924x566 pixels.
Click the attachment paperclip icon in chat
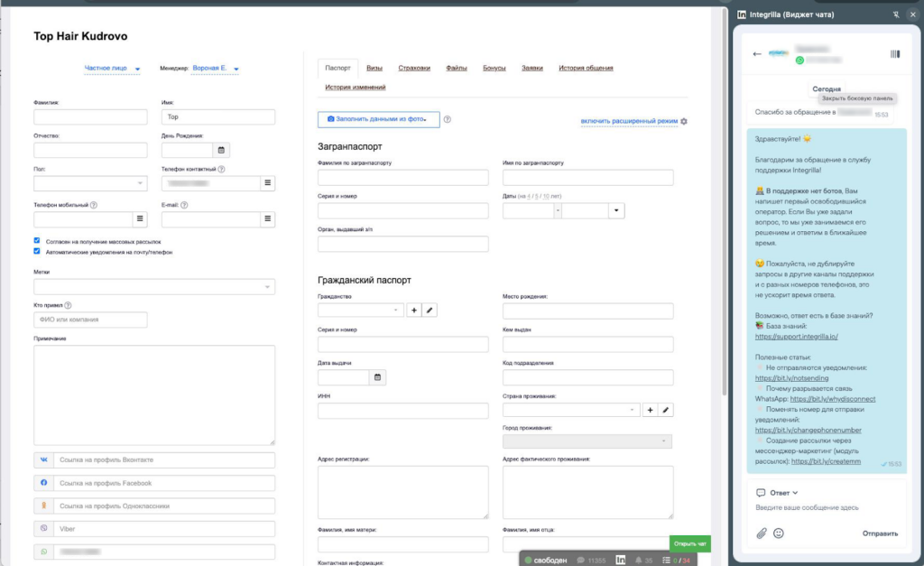click(761, 534)
